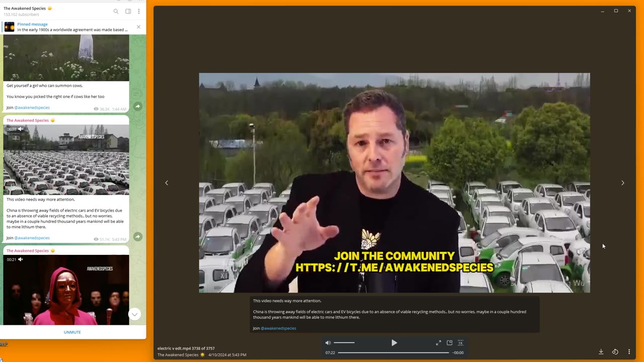Switch video to picture-in-picture
This screenshot has width=644, height=362.
pyautogui.click(x=449, y=343)
